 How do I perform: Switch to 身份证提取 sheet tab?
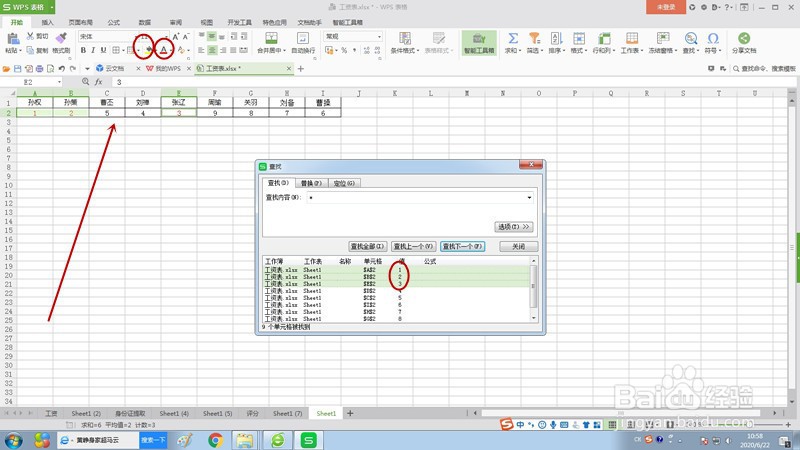130,413
